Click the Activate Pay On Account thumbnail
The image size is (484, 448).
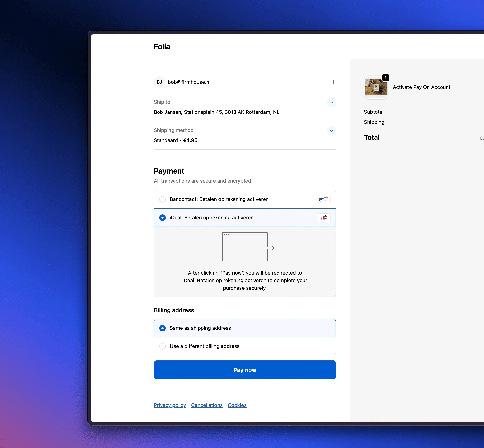(x=375, y=87)
